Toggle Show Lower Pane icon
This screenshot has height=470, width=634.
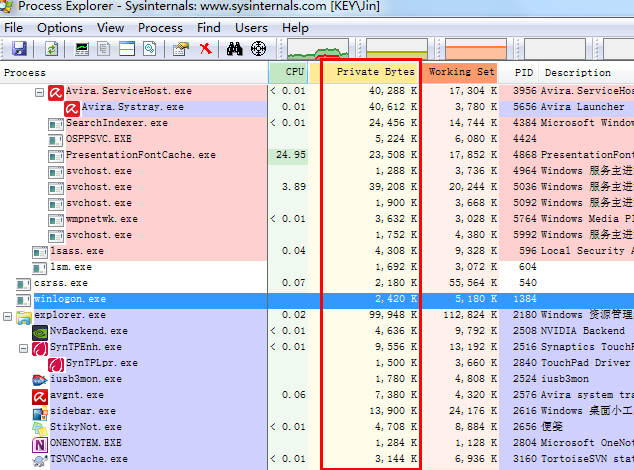click(x=127, y=49)
